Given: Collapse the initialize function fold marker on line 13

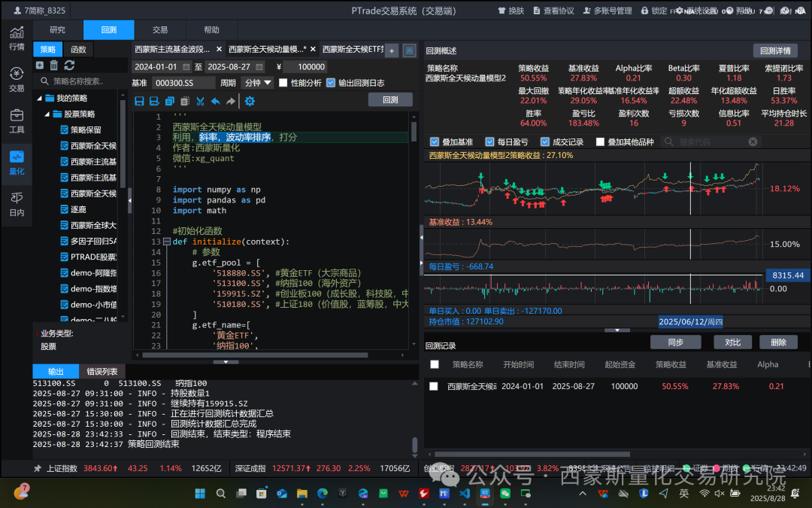Looking at the screenshot, I should tap(167, 242).
